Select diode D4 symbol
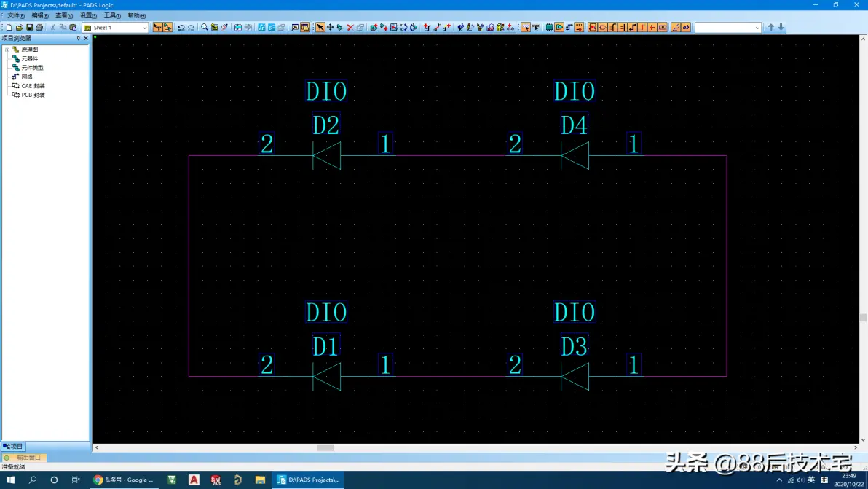868x489 pixels. click(x=575, y=156)
